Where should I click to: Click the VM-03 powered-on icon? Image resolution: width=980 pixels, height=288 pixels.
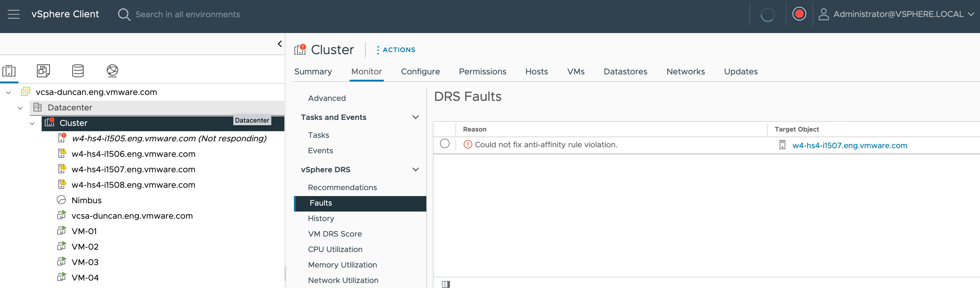pos(62,261)
